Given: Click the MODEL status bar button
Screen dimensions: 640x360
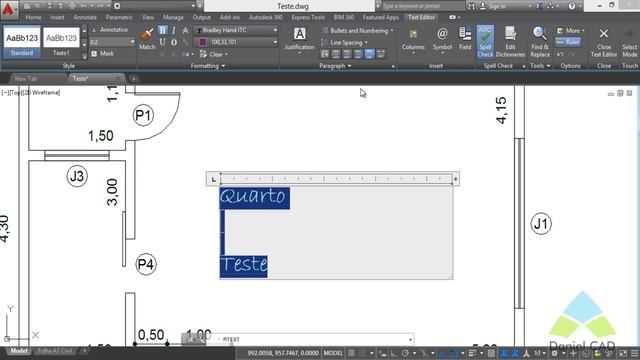Looking at the screenshot, I should 333,353.
